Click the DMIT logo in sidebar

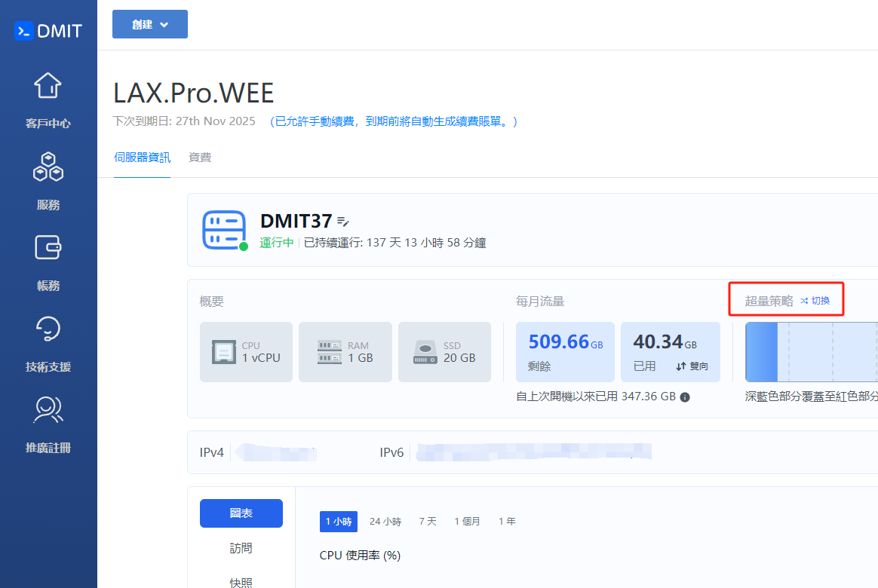(48, 31)
